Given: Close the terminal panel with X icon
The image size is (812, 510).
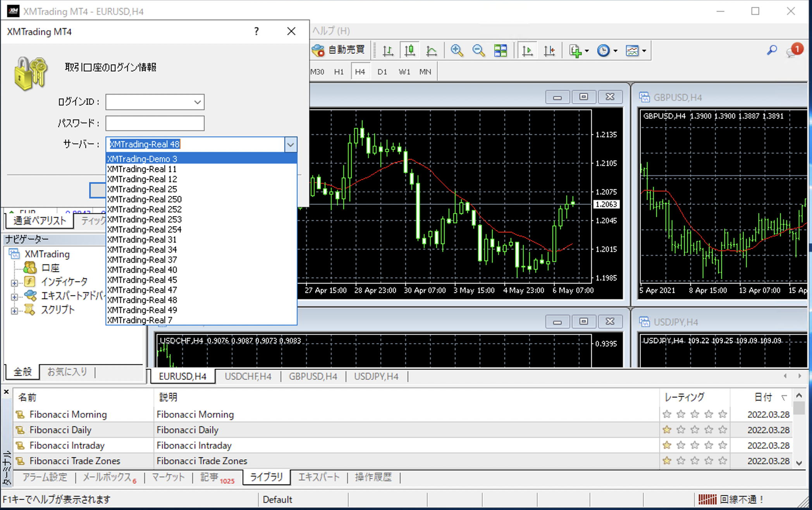Looking at the screenshot, I should (6, 392).
